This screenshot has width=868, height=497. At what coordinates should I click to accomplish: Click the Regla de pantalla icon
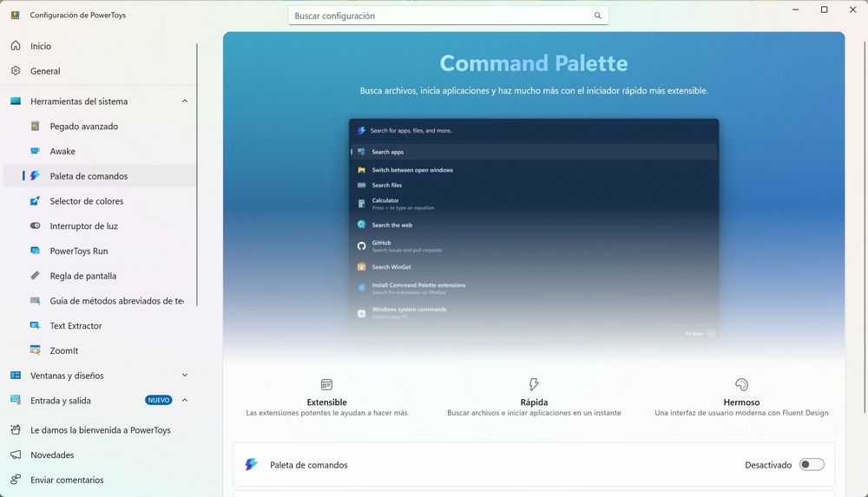coord(35,276)
